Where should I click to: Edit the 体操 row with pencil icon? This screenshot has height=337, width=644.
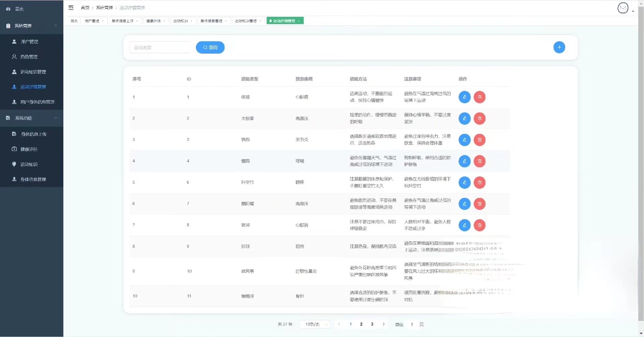pyautogui.click(x=465, y=97)
